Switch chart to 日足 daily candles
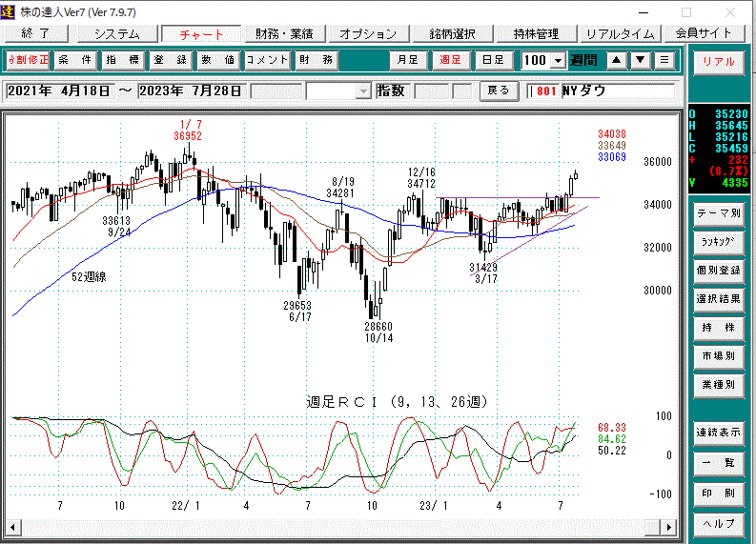The width and height of the screenshot is (756, 544). point(493,60)
